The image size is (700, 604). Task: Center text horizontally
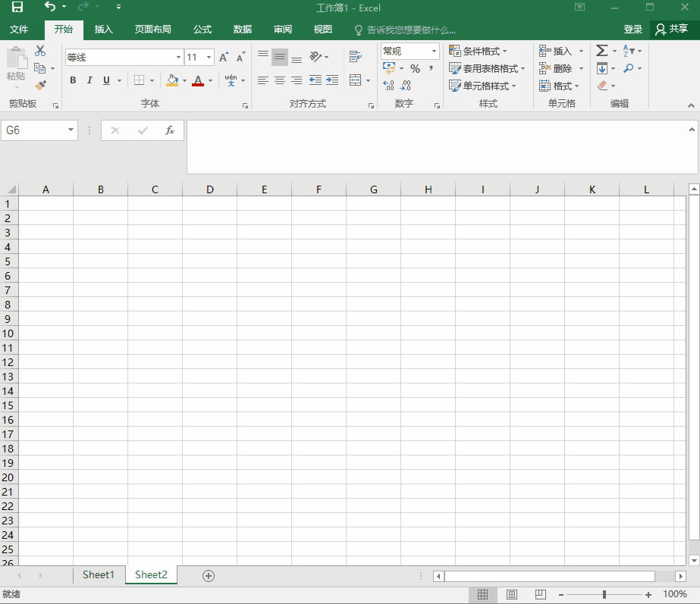[x=280, y=80]
